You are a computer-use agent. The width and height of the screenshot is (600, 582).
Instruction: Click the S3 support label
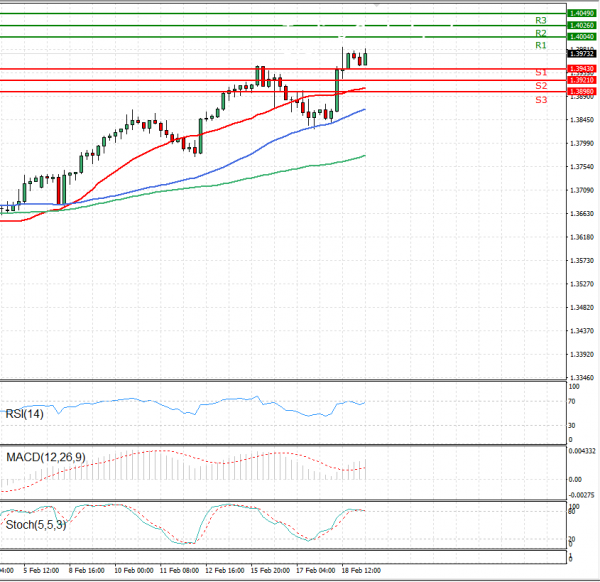[541, 100]
